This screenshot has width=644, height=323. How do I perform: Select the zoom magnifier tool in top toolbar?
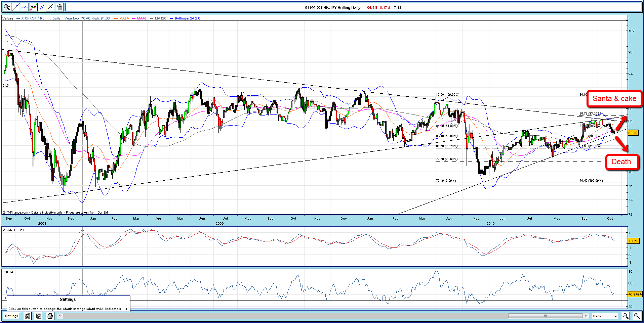[7, 7]
